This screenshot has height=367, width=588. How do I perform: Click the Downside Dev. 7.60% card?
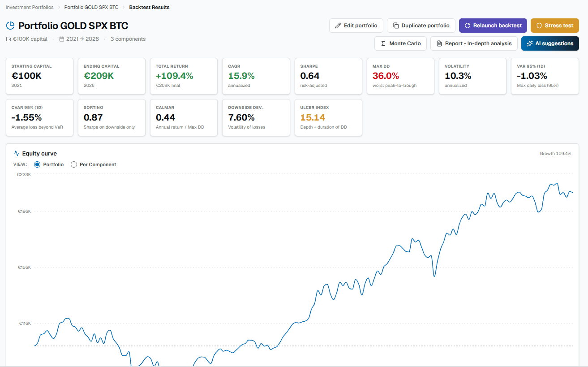pyautogui.click(x=256, y=118)
